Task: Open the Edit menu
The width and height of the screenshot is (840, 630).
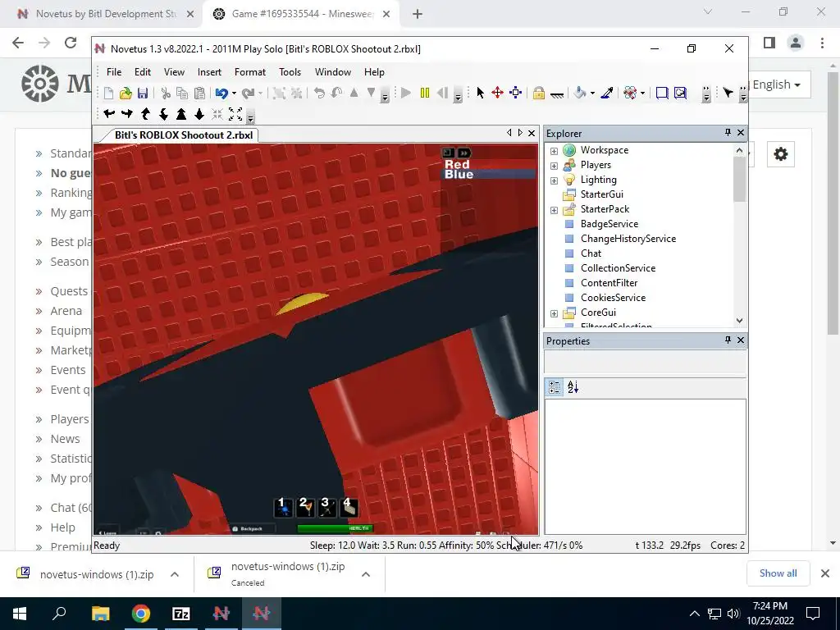Action: (143, 72)
